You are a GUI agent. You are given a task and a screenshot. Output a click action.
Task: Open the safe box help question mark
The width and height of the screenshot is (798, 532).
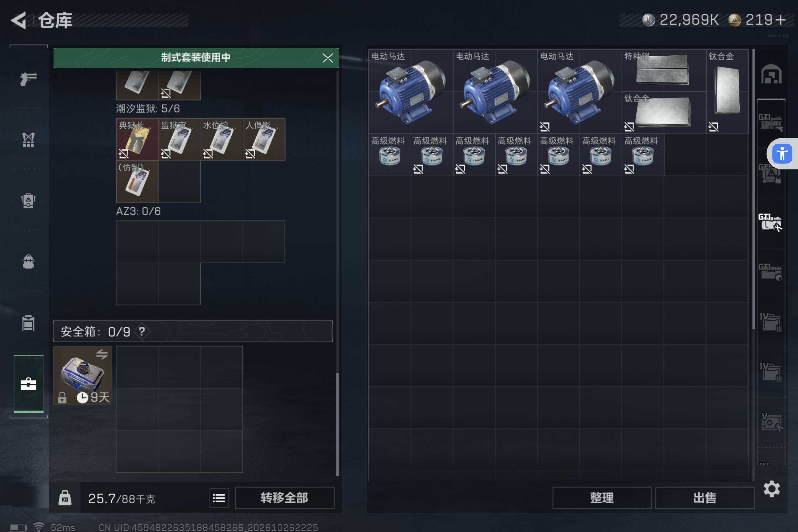click(x=142, y=331)
